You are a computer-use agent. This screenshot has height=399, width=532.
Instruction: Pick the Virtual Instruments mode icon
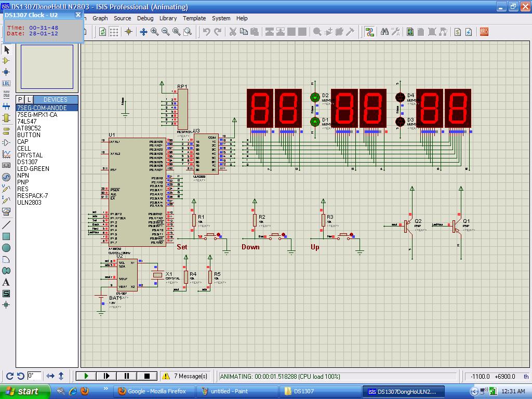click(x=6, y=211)
